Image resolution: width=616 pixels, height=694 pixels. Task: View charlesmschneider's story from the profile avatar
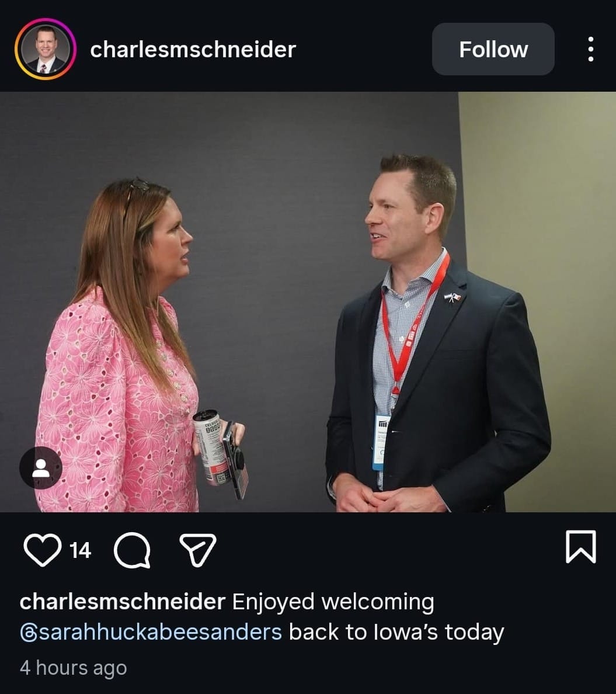[45, 49]
